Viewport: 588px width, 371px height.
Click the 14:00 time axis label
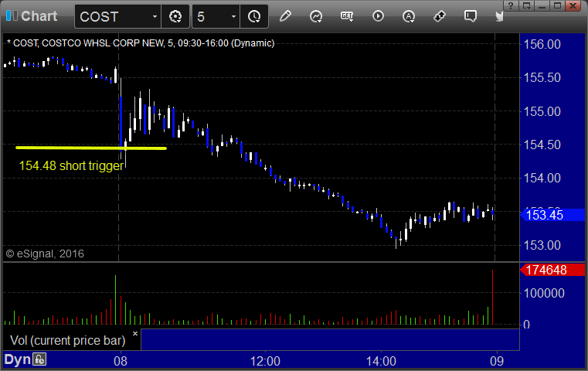(x=381, y=361)
